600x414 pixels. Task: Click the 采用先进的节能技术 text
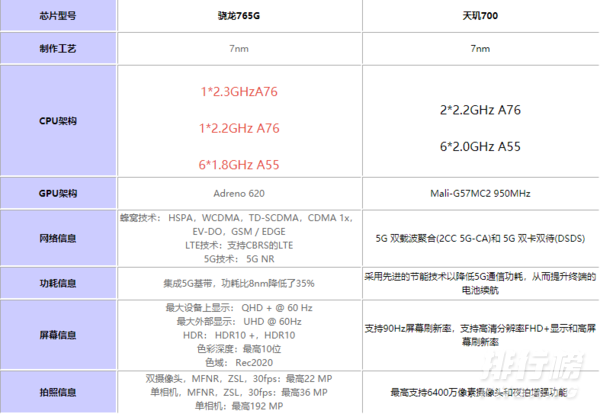pyautogui.click(x=480, y=284)
